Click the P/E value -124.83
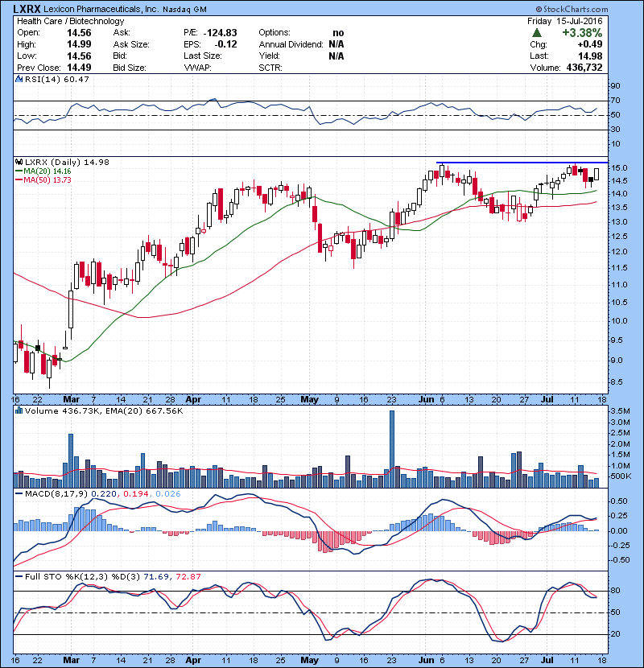The image size is (644, 668). (220, 33)
